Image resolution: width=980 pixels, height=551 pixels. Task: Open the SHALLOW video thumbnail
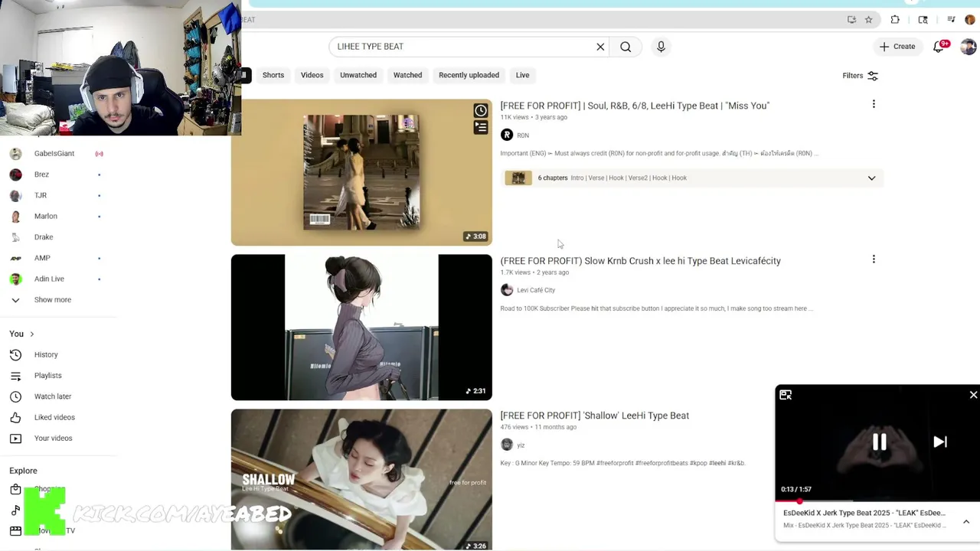361,480
